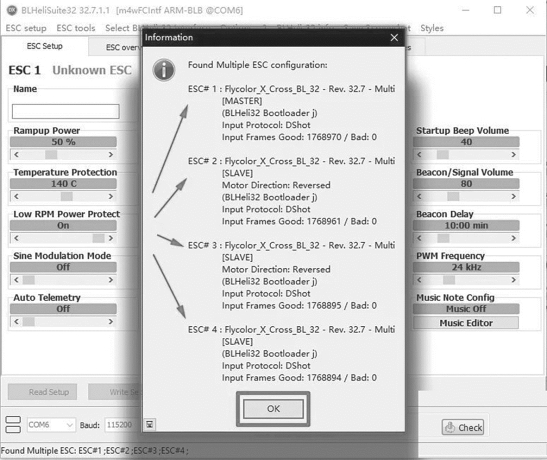Increase Beacon Delay with right arrow
Image resolution: width=547 pixels, height=460 pixels.
(x=514, y=238)
